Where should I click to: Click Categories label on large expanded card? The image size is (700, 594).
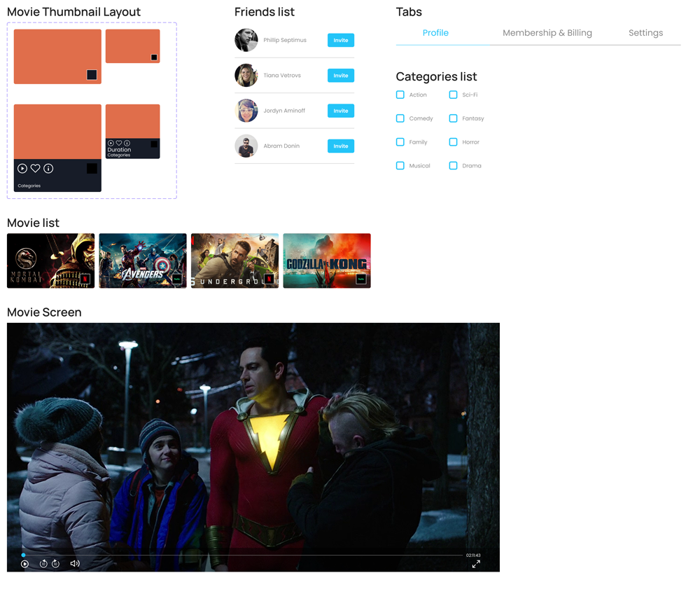29,186
